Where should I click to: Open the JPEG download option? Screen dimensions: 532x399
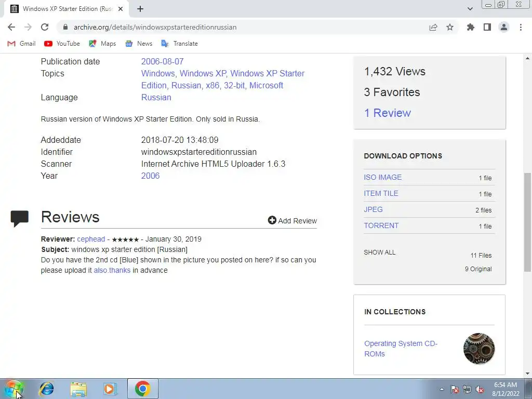(x=373, y=209)
